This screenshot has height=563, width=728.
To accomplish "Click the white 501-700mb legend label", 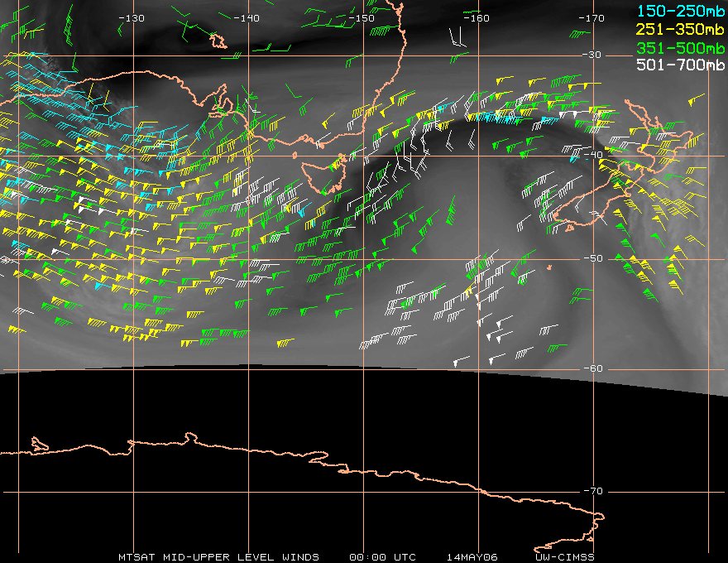I will 680,65.
